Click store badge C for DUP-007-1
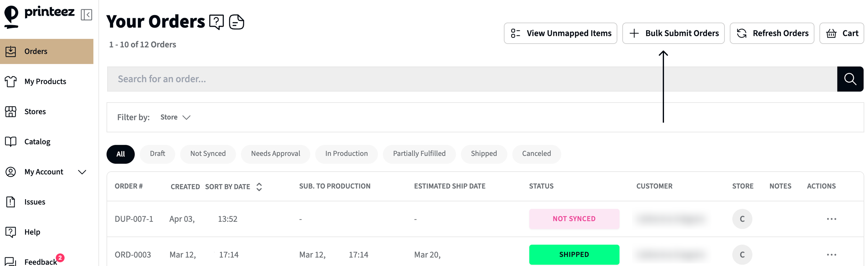This screenshot has width=868, height=266. (x=742, y=219)
